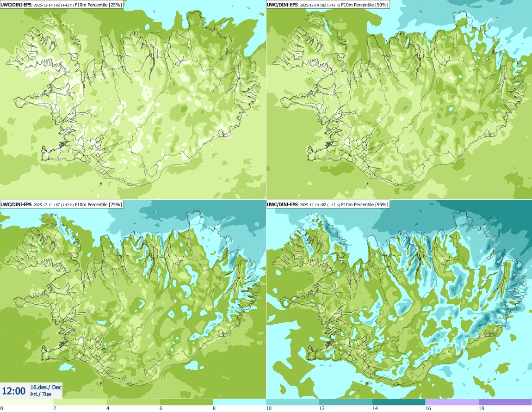Select the 25% percentile wind map
The image size is (532, 412).
pyautogui.click(x=133, y=99)
